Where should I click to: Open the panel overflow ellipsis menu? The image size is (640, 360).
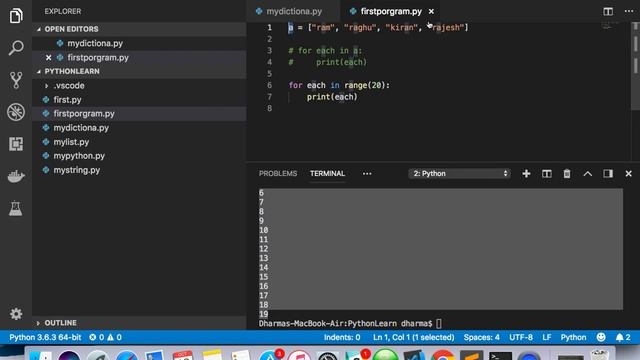pyautogui.click(x=367, y=173)
